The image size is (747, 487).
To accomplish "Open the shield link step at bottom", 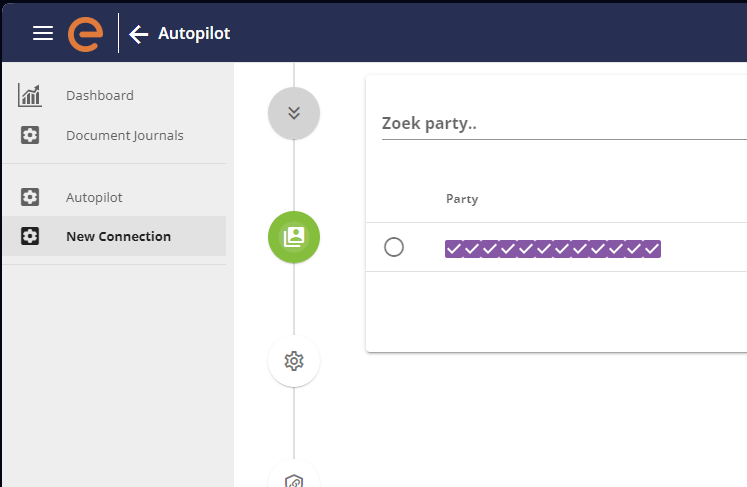I will (x=294, y=477).
